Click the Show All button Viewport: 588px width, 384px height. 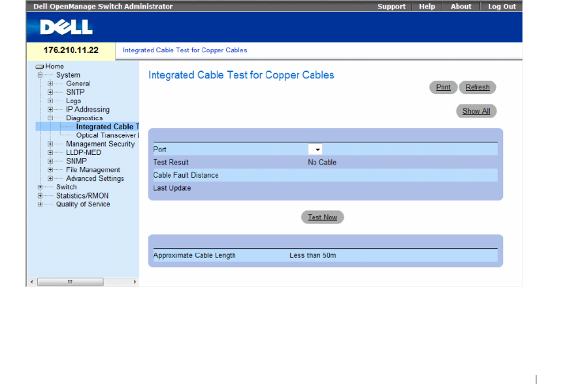(476, 111)
